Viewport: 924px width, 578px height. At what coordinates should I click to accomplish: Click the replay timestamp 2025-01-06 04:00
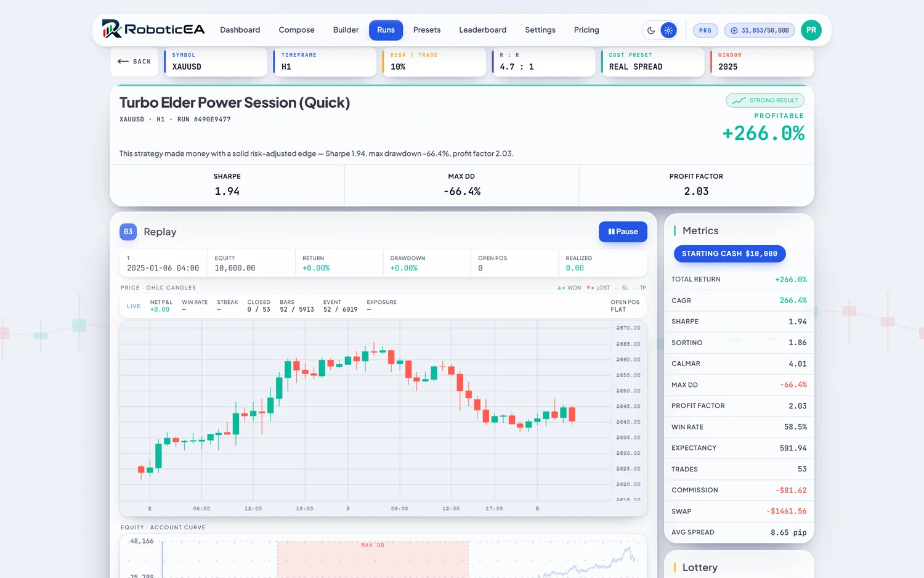coord(163,268)
